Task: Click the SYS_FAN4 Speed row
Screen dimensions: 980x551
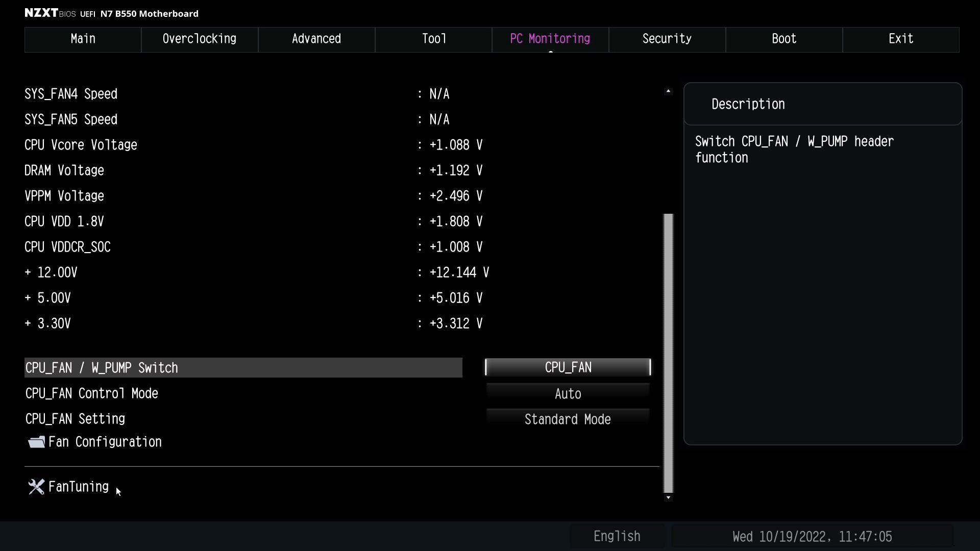Action: point(71,94)
